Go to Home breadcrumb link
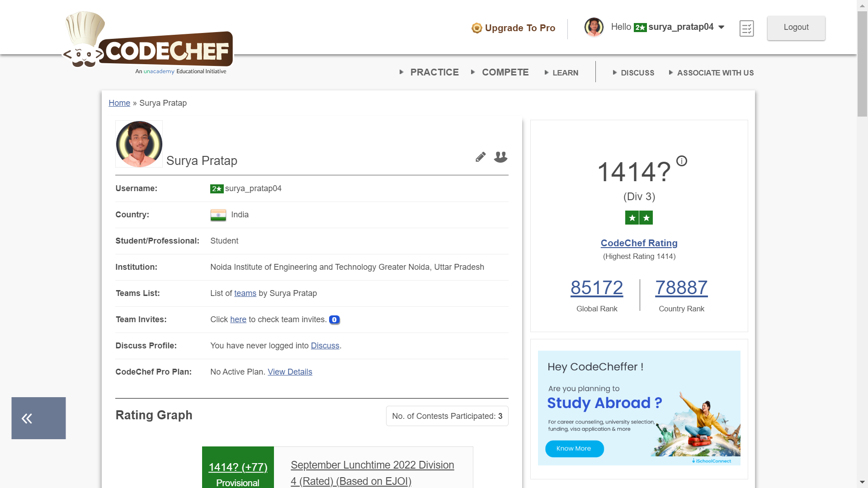868x488 pixels. tap(119, 103)
